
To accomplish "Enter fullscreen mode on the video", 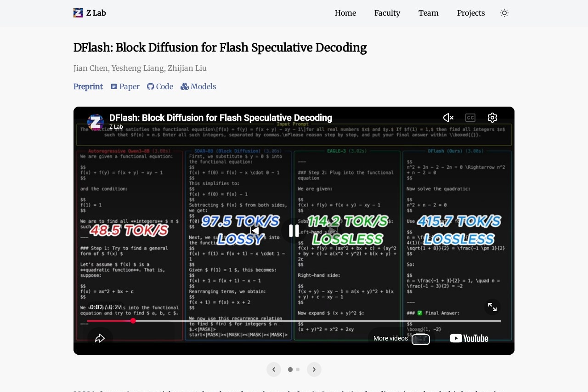I will click(x=492, y=307).
